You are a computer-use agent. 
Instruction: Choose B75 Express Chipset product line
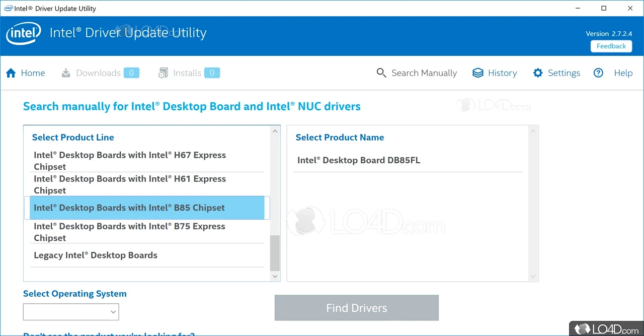click(x=129, y=232)
